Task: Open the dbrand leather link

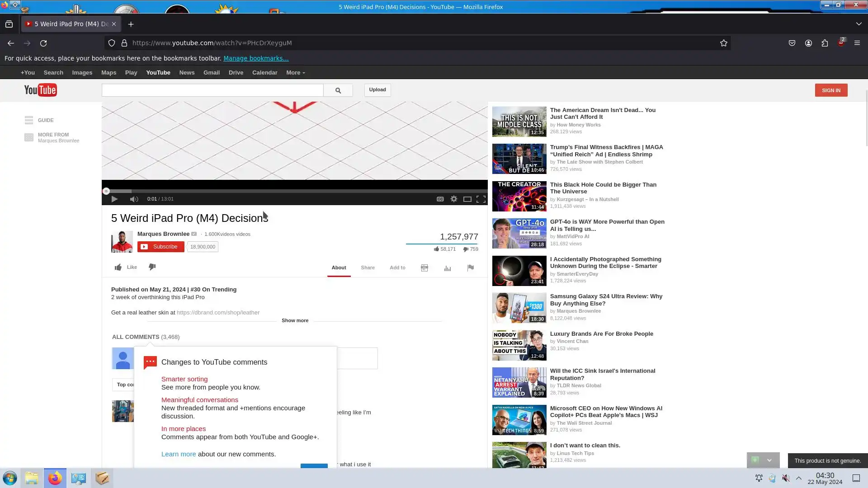Action: click(218, 313)
